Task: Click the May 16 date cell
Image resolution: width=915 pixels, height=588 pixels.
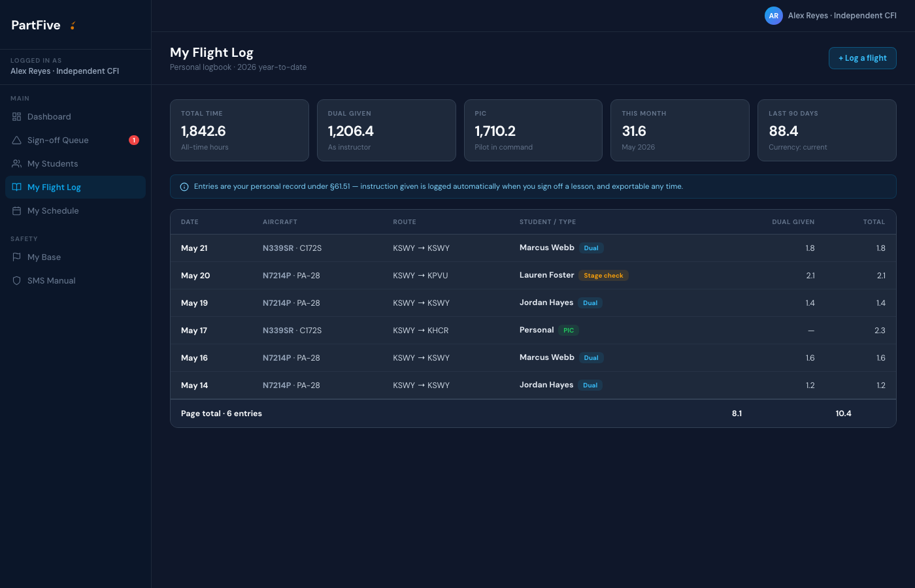Action: pos(194,358)
